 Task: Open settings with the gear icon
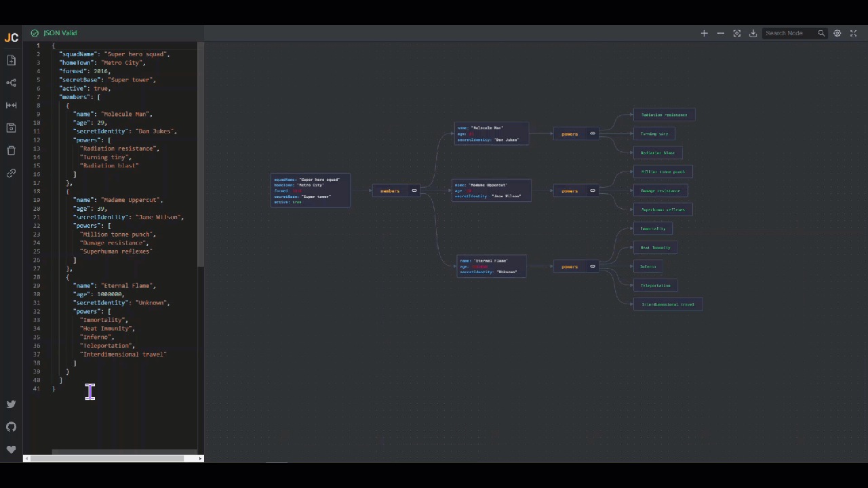(837, 33)
